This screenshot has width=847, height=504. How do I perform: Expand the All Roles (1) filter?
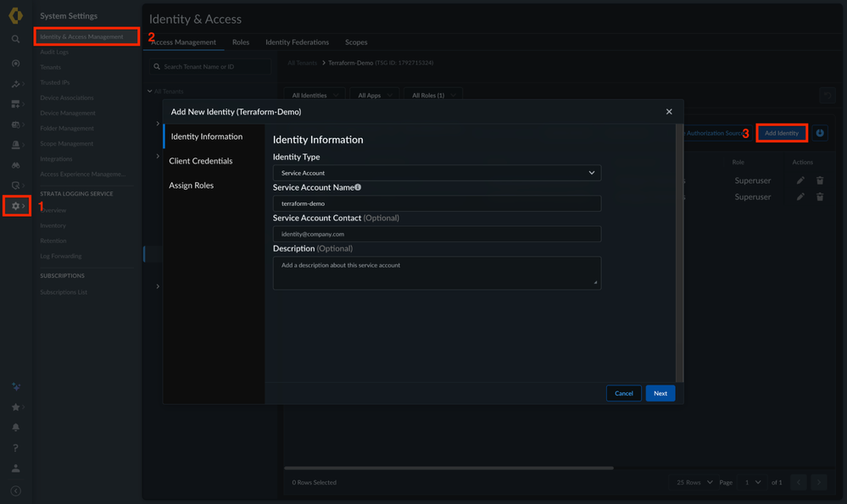[x=433, y=95]
